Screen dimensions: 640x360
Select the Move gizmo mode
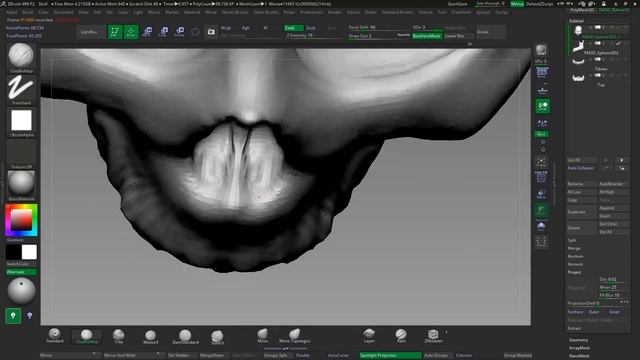tap(147, 32)
